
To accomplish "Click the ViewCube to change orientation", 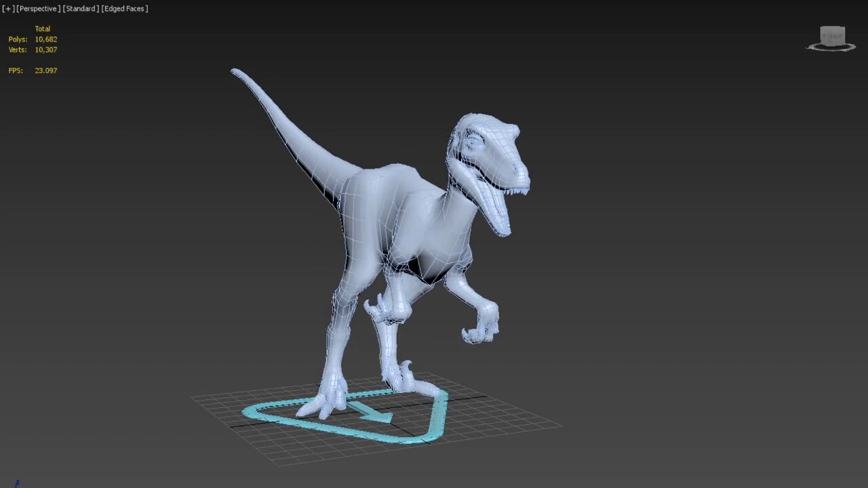I will (831, 35).
